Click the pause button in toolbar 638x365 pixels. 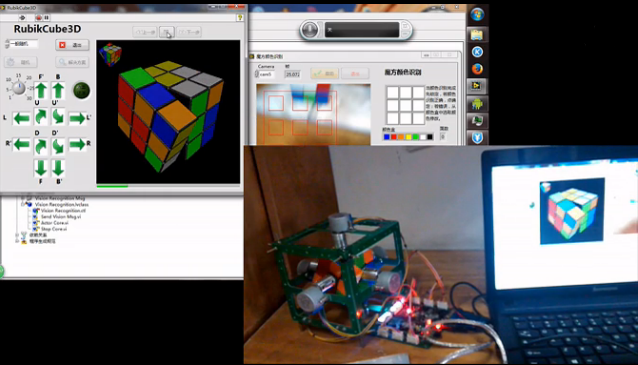click(47, 17)
